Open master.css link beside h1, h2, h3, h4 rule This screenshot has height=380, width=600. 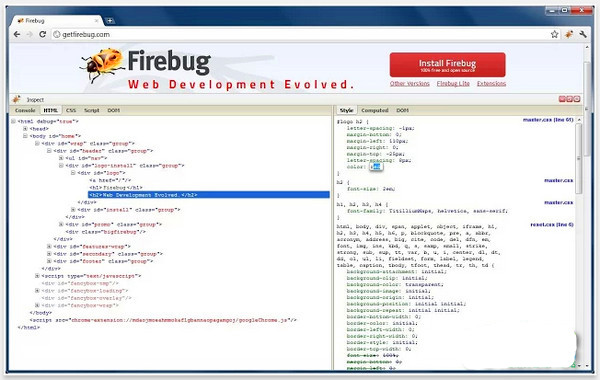[x=559, y=202]
